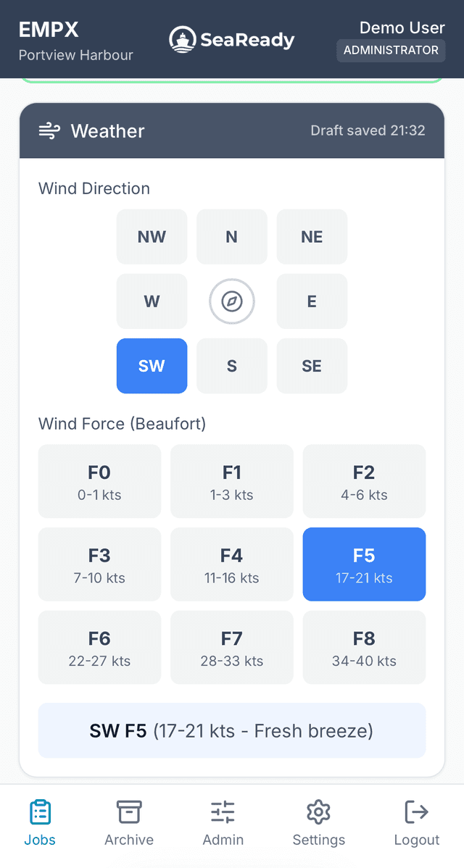Toggle off the selected F5 wind force
The width and height of the screenshot is (464, 868).
pyautogui.click(x=364, y=564)
